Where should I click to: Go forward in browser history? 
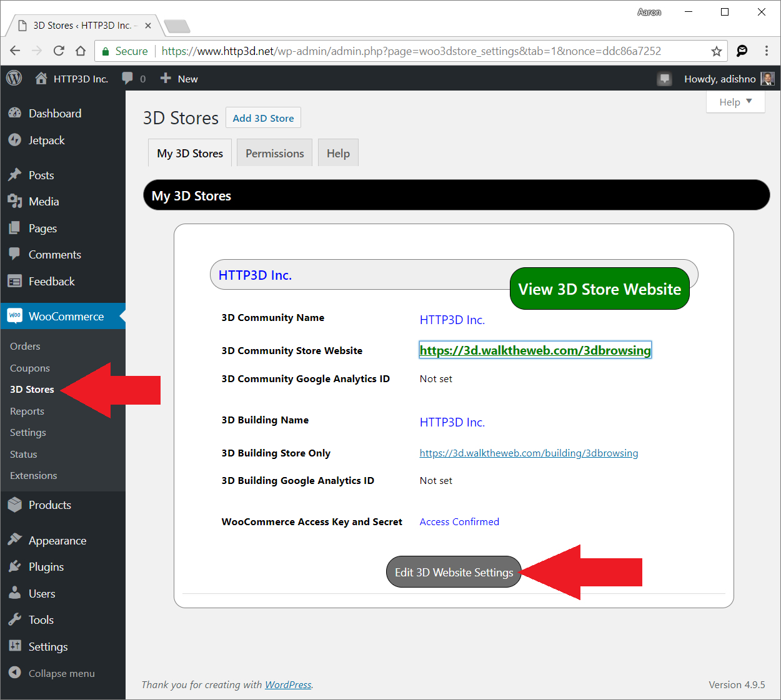[37, 51]
